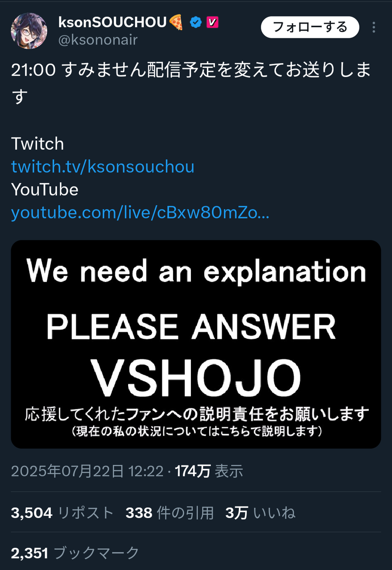Click the 2,351 ブックマーク count
The height and width of the screenshot is (570, 392).
75,553
